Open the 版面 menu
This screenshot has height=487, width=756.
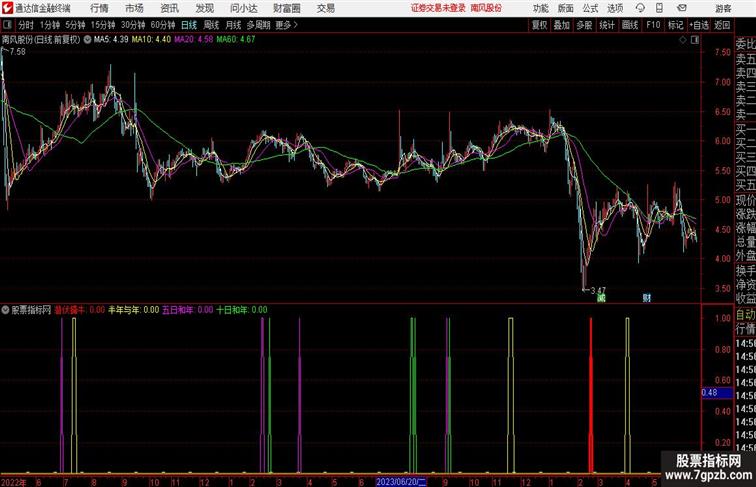[566, 8]
